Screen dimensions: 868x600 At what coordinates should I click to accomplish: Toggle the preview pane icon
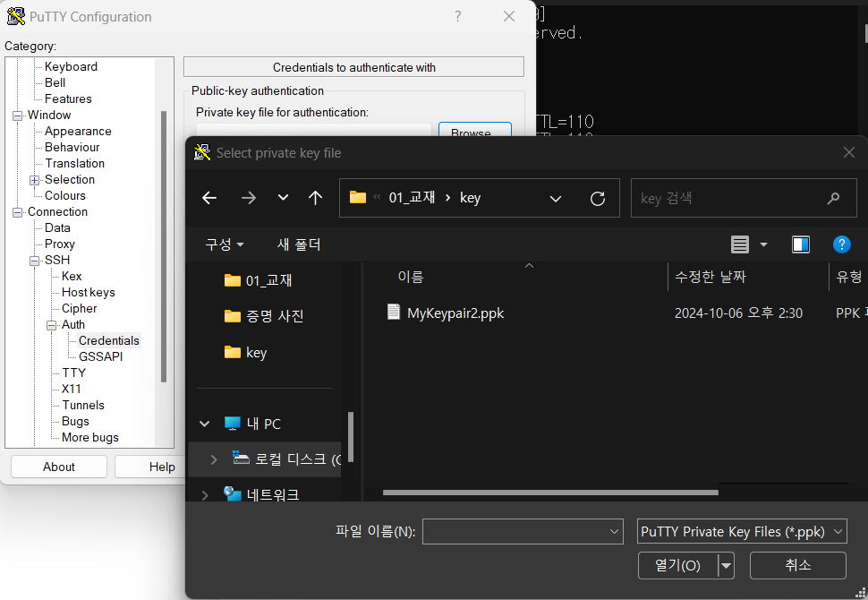click(x=801, y=244)
